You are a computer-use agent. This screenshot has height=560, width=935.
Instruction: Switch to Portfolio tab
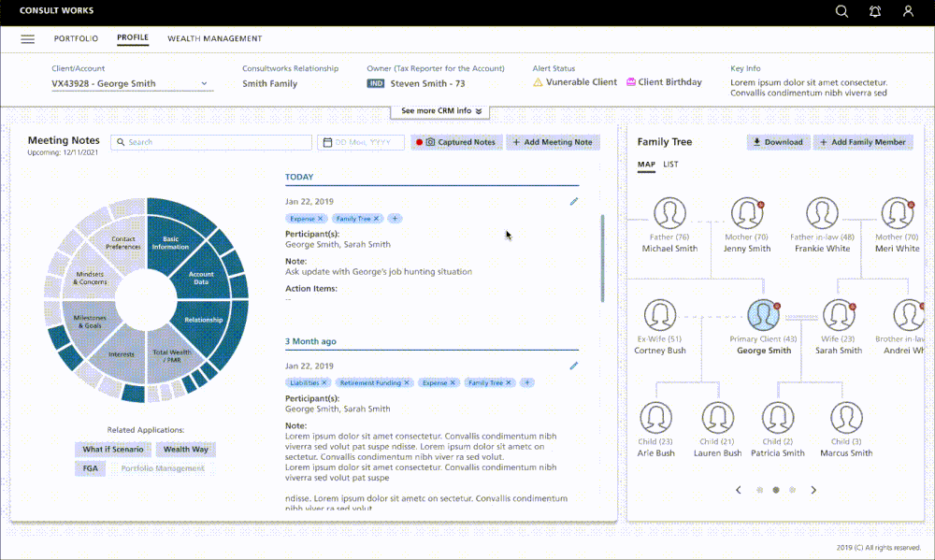pos(76,38)
